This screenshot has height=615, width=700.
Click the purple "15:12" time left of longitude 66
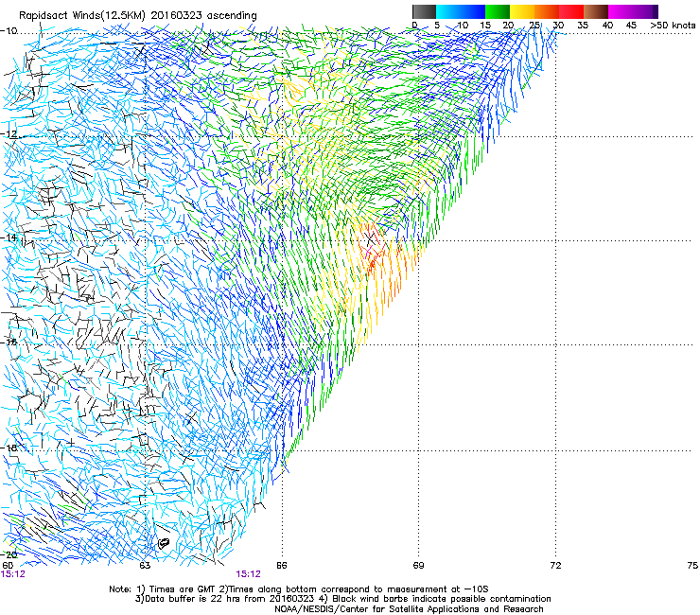click(x=248, y=574)
